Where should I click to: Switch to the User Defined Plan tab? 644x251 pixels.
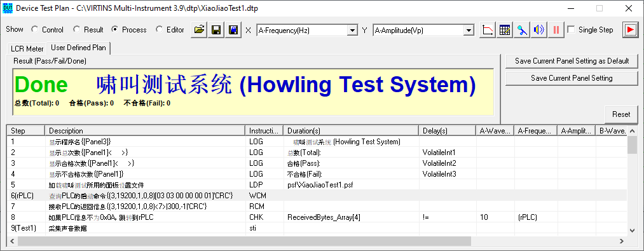pyautogui.click(x=78, y=48)
